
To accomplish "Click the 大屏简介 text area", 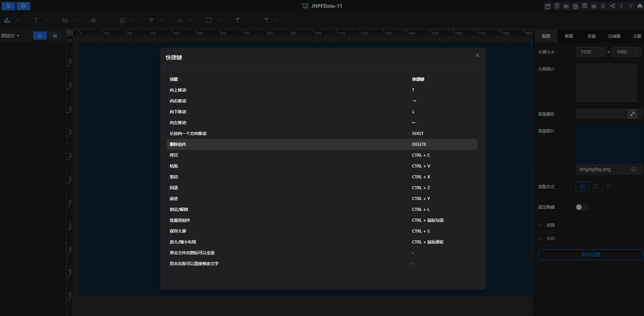I will tap(606, 83).
